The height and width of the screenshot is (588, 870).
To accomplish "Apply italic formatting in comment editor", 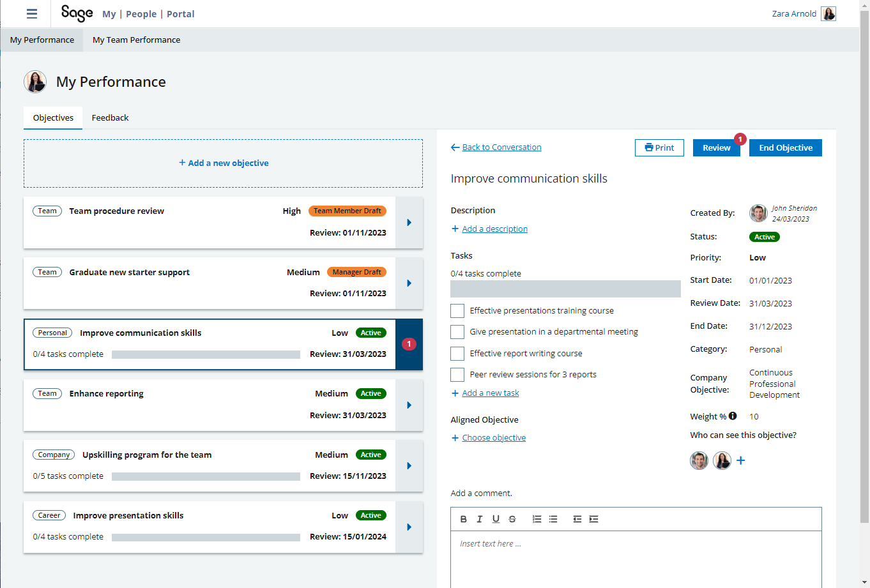I will click(x=480, y=519).
